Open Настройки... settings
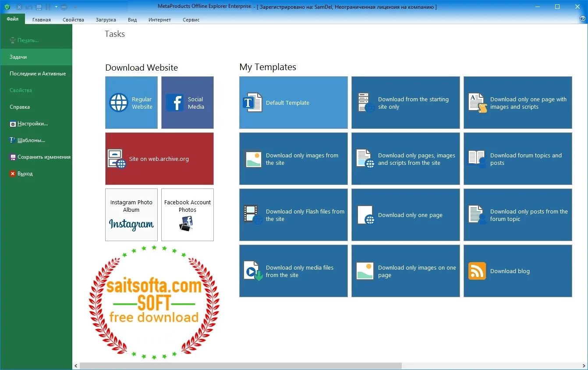 [36, 124]
